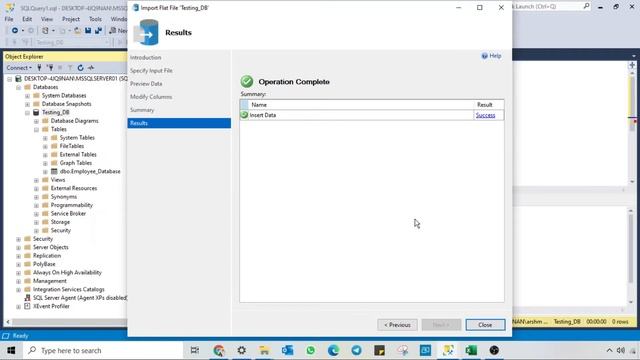This screenshot has height=360, width=640.
Task: Select the Specify Input File wizard step
Action: point(151,71)
